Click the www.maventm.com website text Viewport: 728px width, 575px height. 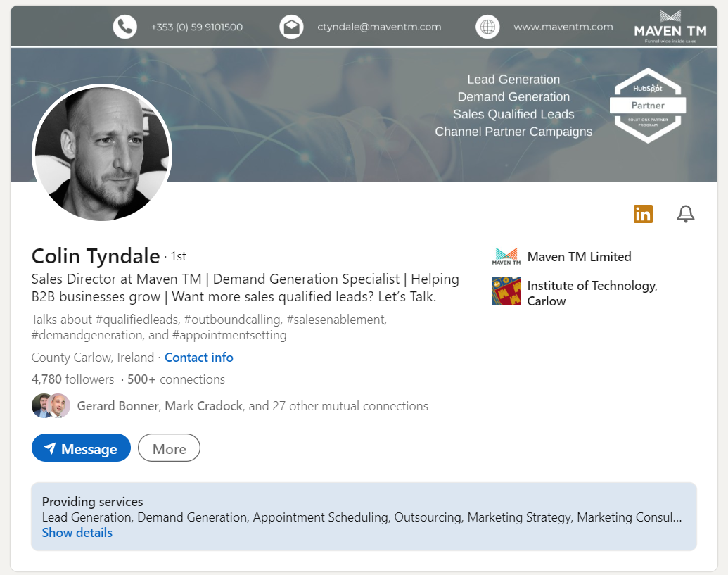(563, 27)
